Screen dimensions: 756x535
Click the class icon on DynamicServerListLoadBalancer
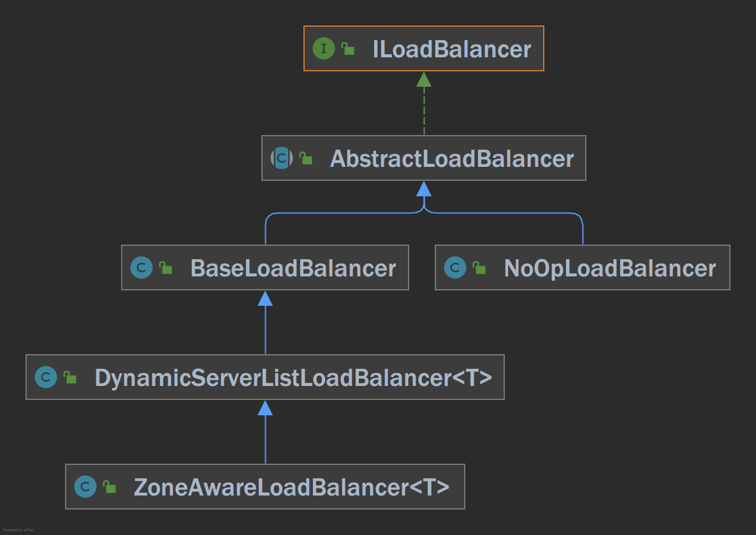(x=46, y=377)
